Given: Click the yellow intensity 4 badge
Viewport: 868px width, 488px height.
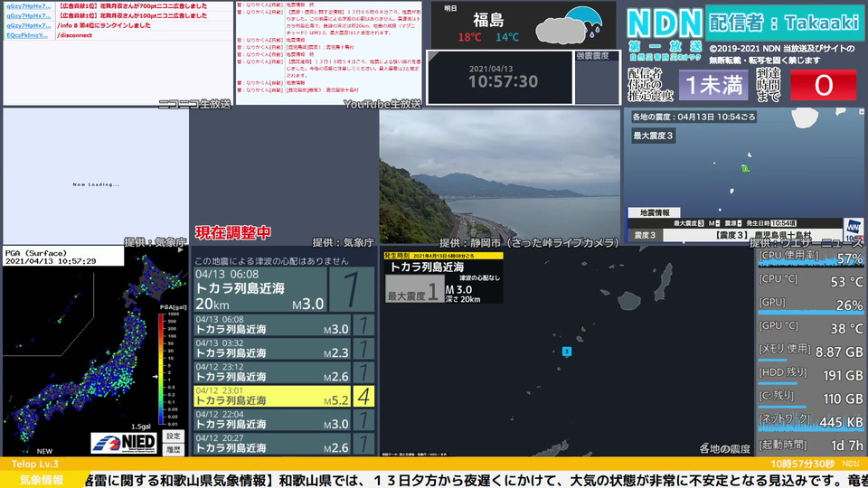Looking at the screenshot, I should pyautogui.click(x=363, y=396).
